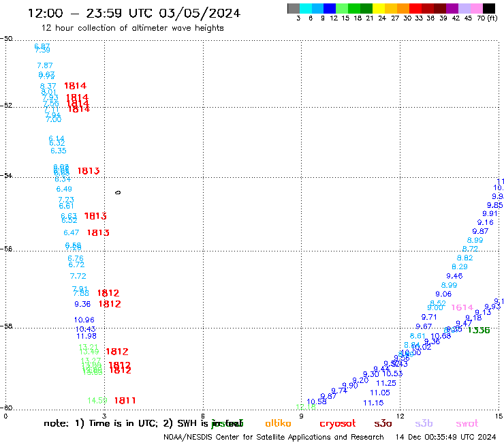Click the 'cryosat' satellite legend label
The width and height of the screenshot is (504, 443).
tap(338, 424)
